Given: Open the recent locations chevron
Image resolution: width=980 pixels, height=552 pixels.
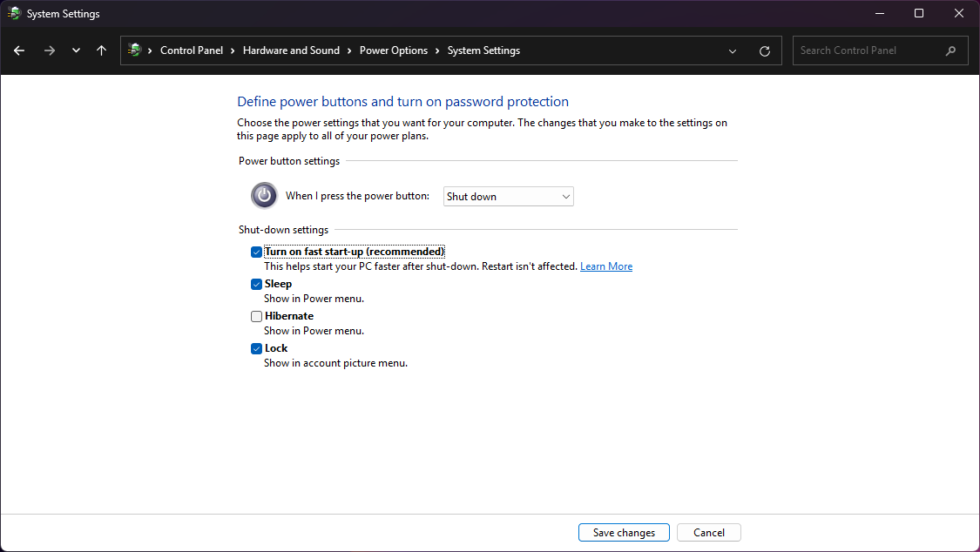Looking at the screenshot, I should tap(75, 50).
